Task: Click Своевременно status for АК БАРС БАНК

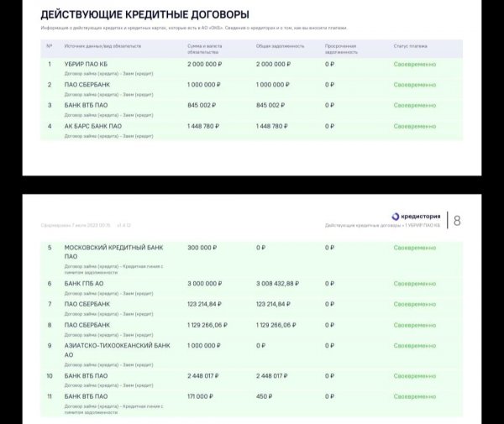Action: click(x=415, y=126)
